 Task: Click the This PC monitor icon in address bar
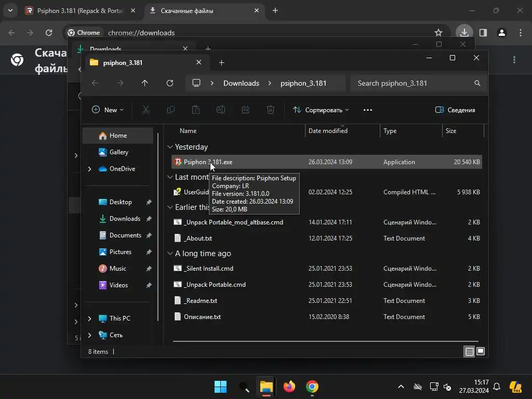pos(196,83)
